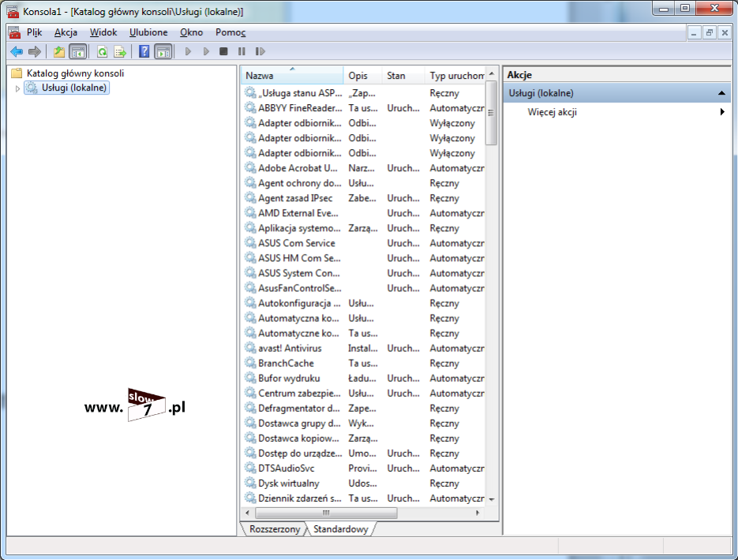The width and height of the screenshot is (738, 560).
Task: Click the Back arrow toolbar icon
Action: tap(17, 51)
